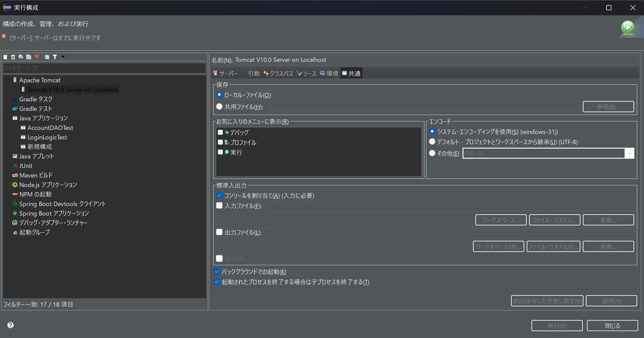
Task: Select the ローカル・ファイル radio button
Action: [x=219, y=95]
